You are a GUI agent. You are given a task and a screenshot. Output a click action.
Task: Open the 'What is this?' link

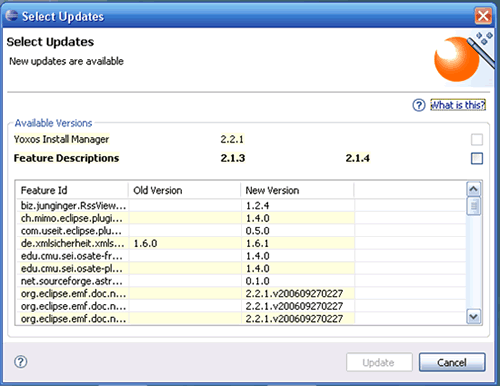458,105
